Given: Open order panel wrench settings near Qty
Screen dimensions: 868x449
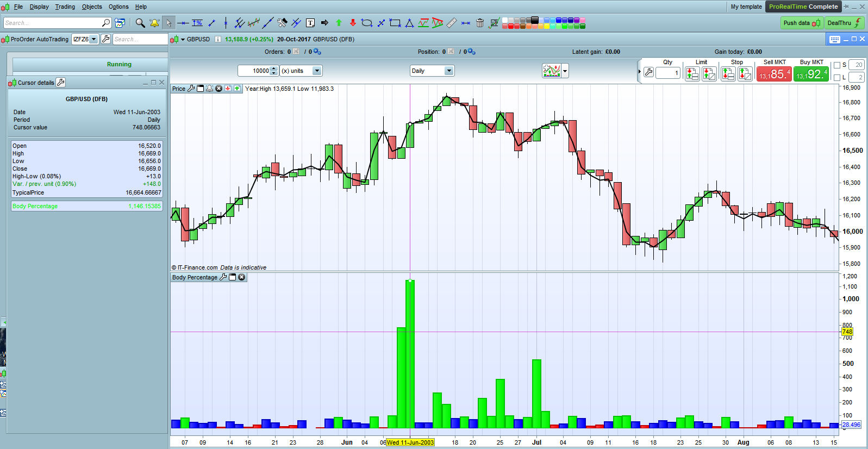Looking at the screenshot, I should [648, 72].
